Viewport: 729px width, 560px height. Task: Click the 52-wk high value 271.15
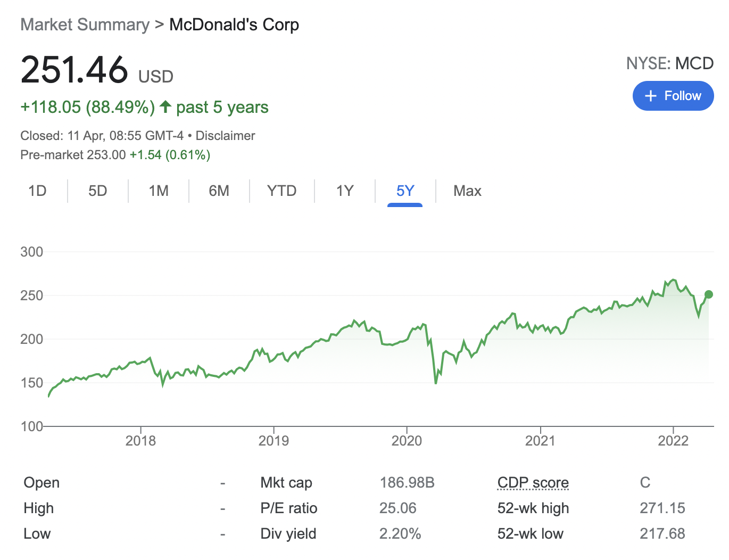point(662,508)
